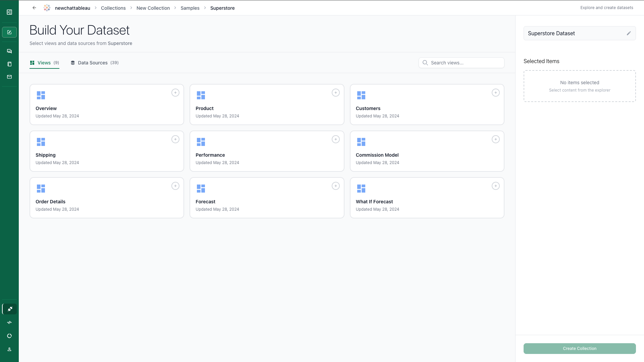Image resolution: width=644 pixels, height=362 pixels.
Task: Click the mail envelope icon
Action: (9, 76)
